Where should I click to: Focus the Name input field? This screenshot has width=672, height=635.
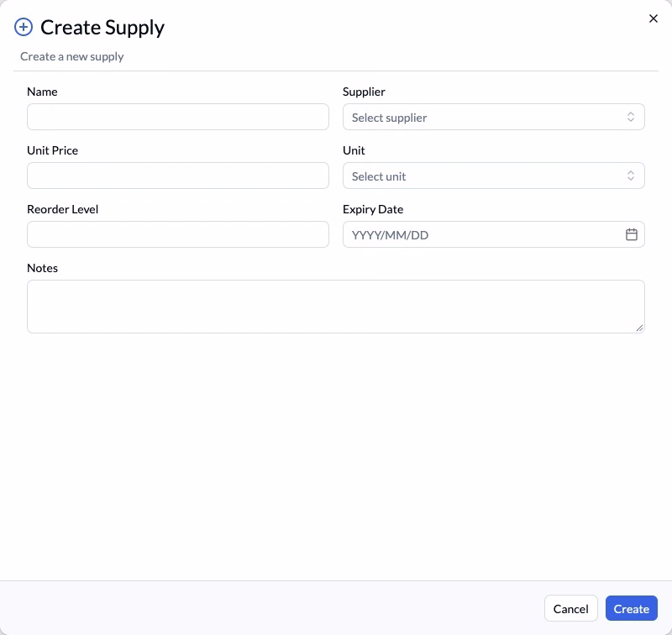[178, 117]
